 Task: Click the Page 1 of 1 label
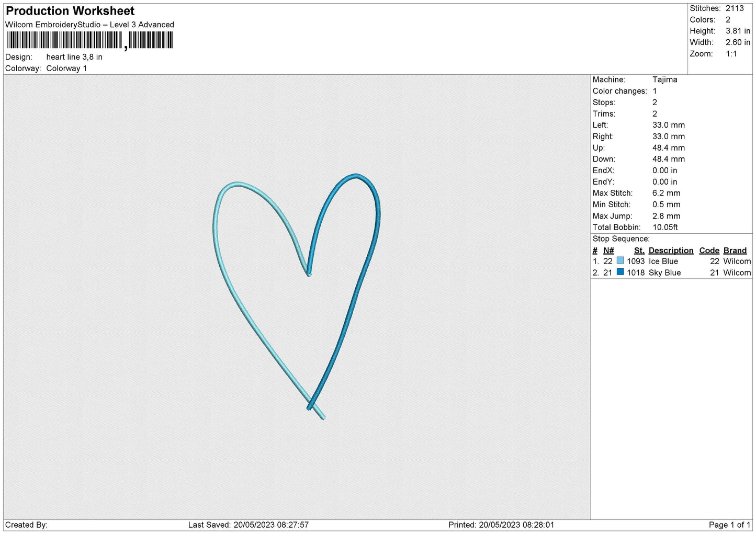click(729, 525)
